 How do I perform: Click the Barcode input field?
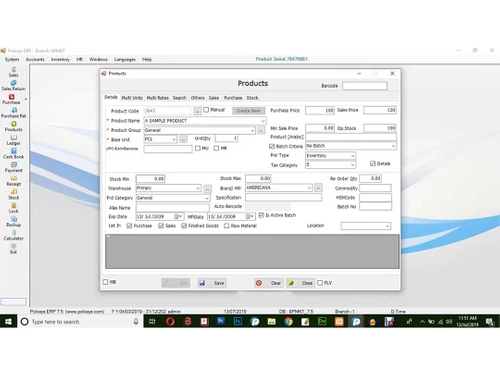pos(365,86)
